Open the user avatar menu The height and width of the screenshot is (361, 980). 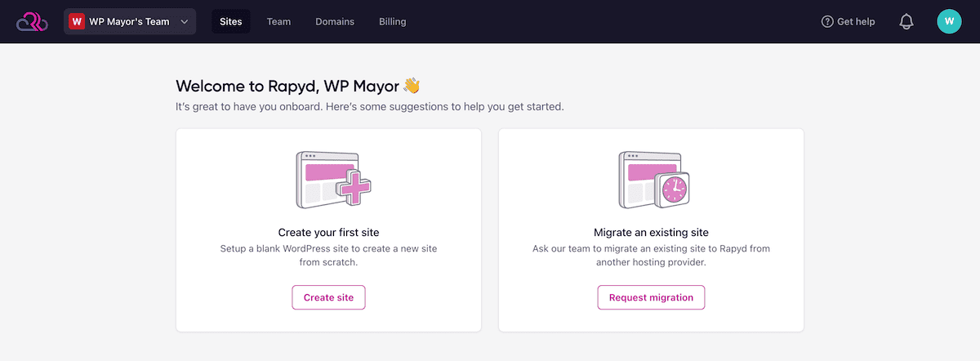(x=949, y=21)
